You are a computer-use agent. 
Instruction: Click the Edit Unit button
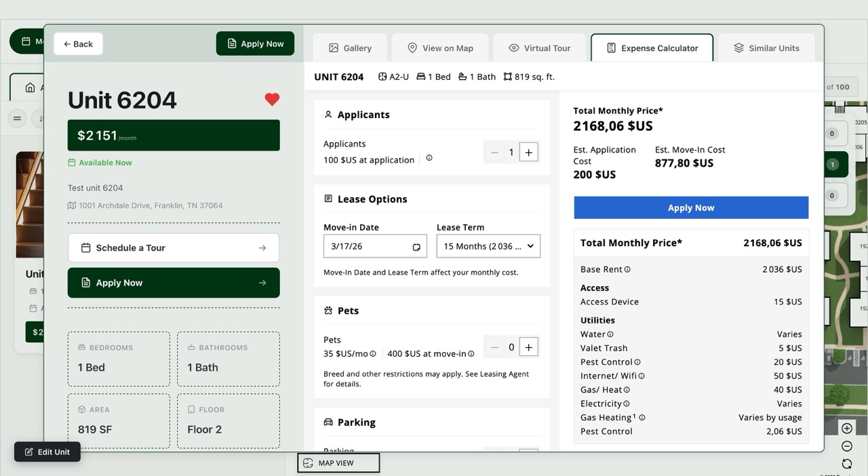click(47, 452)
